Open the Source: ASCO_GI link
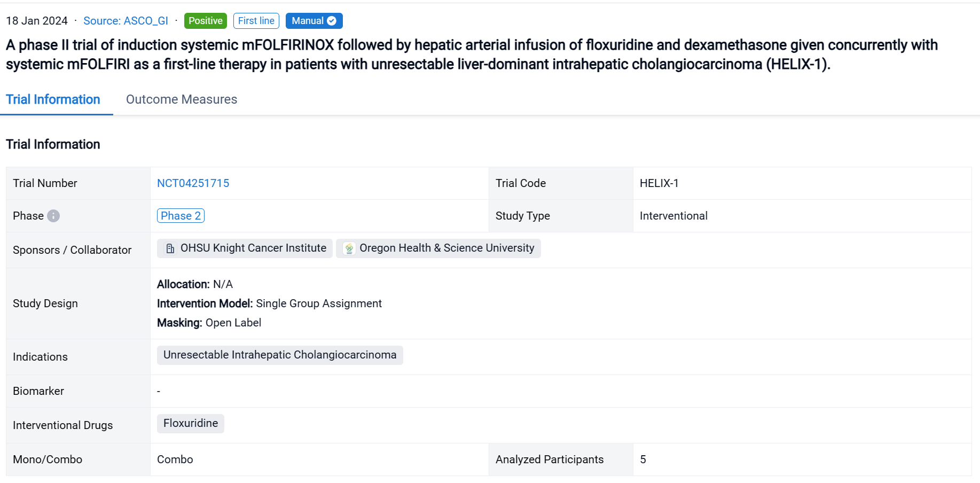Image resolution: width=980 pixels, height=483 pixels. point(126,21)
